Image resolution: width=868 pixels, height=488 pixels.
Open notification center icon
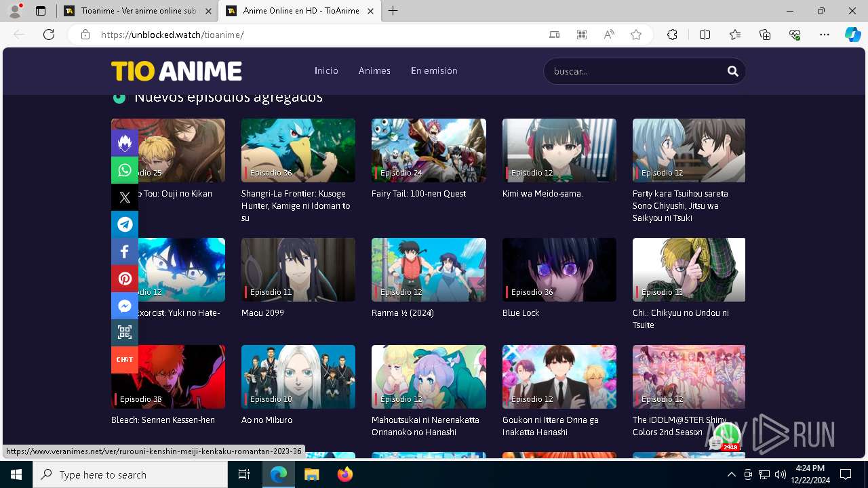click(846, 474)
